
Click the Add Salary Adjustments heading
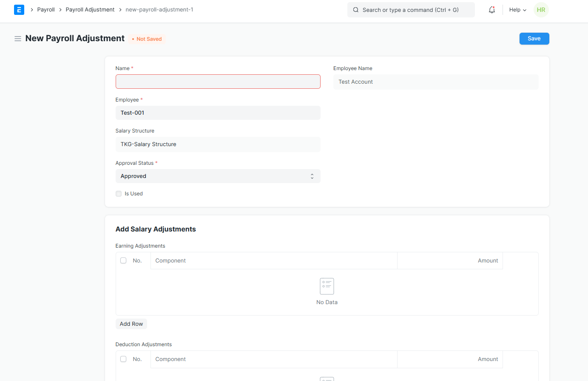pos(156,229)
